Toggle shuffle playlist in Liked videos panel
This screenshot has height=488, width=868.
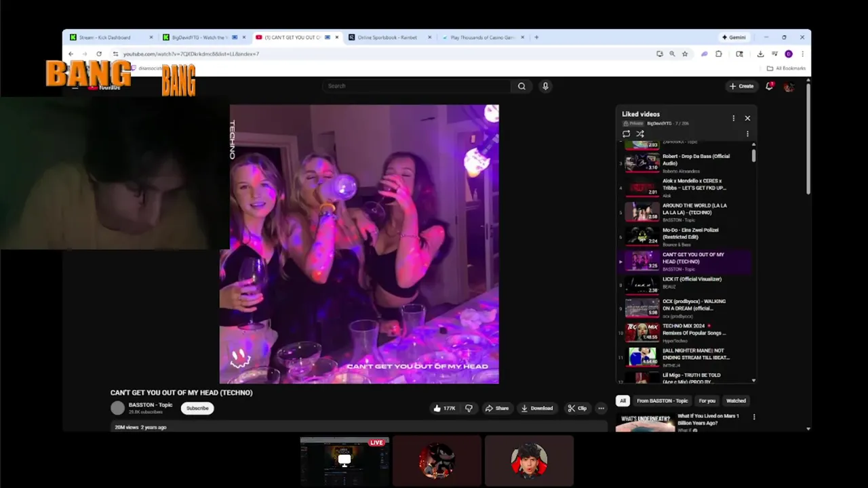pyautogui.click(x=640, y=134)
